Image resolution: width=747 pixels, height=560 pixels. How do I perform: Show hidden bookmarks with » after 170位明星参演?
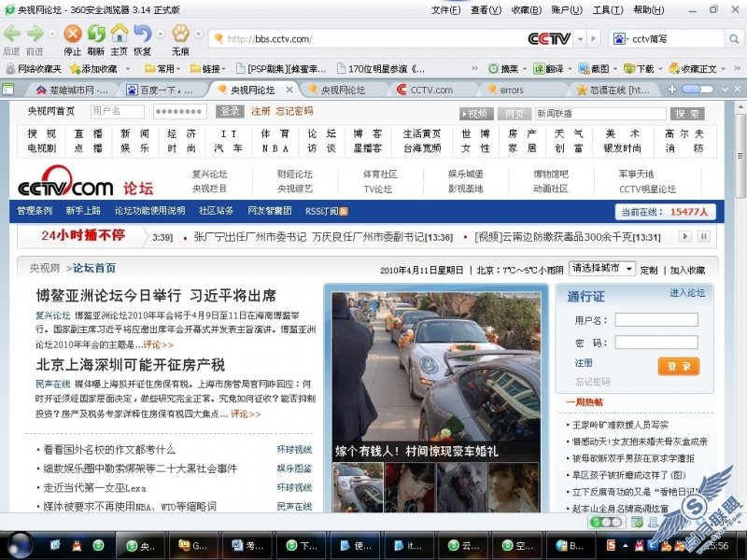coord(474,69)
